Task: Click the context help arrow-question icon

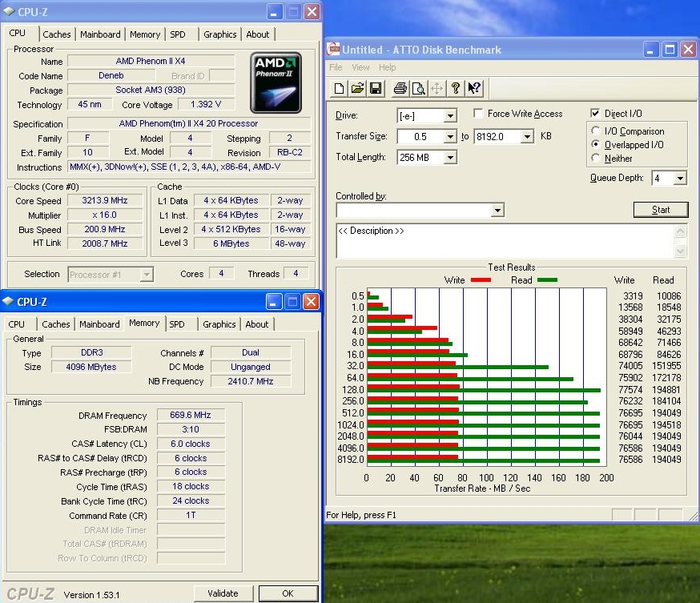Action: (x=473, y=88)
